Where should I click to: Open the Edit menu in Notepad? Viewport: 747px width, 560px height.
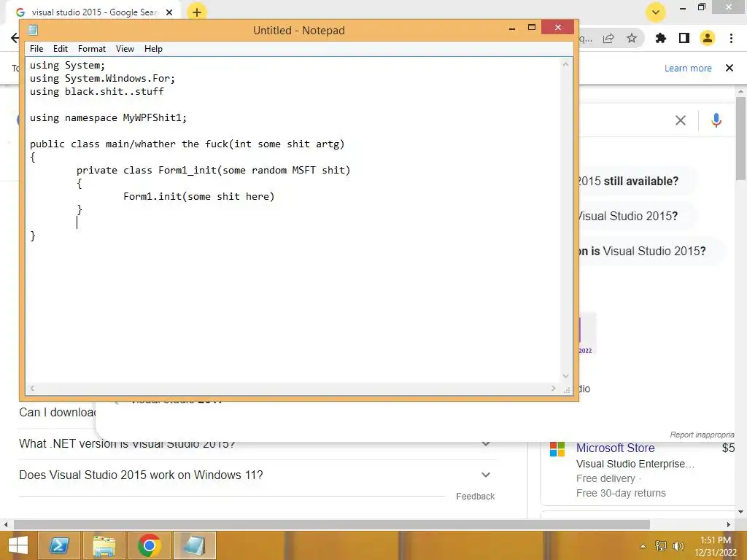60,49
